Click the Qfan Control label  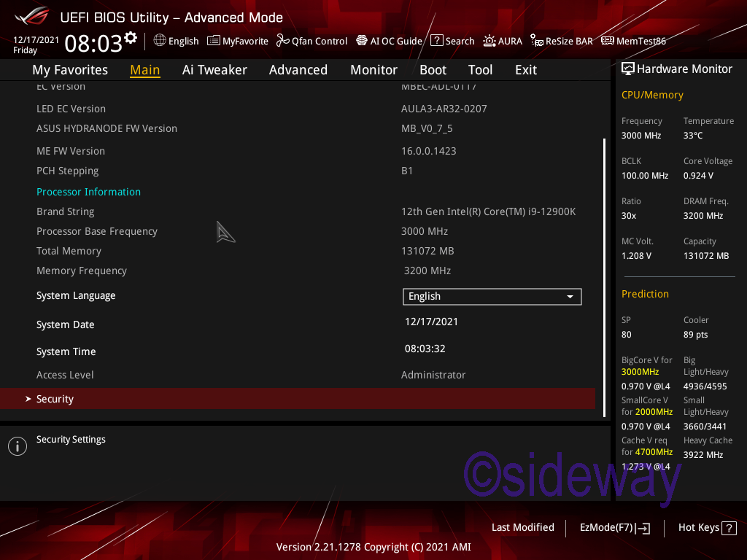pos(320,41)
